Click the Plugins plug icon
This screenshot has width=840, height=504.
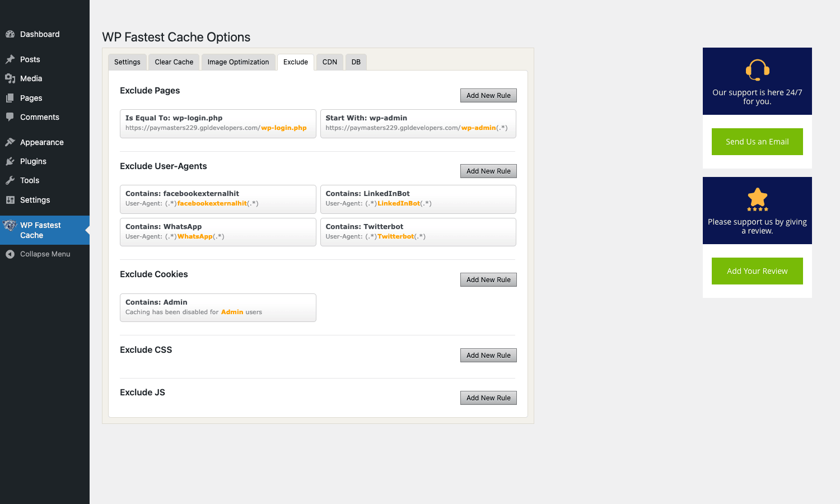pyautogui.click(x=10, y=161)
